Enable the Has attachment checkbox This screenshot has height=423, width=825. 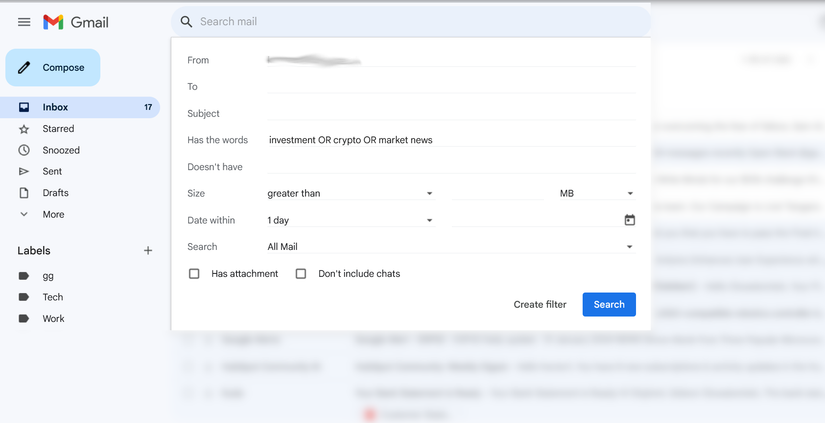(194, 274)
